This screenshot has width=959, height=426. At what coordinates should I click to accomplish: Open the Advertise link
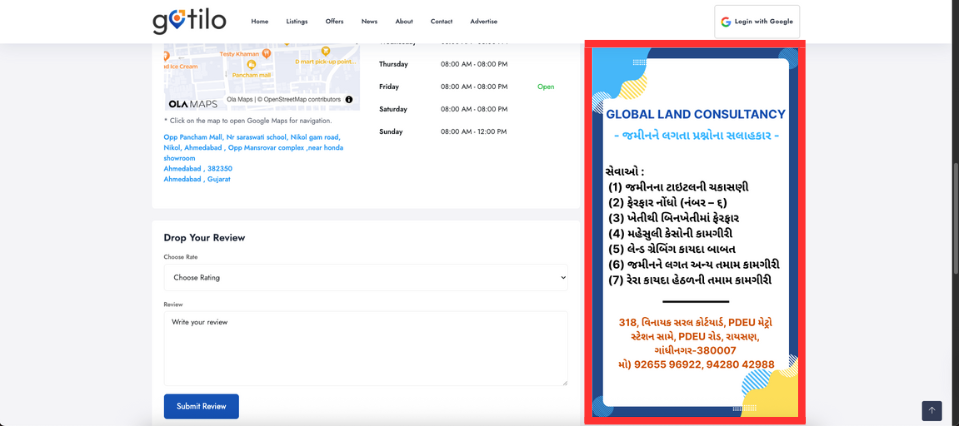click(x=484, y=21)
